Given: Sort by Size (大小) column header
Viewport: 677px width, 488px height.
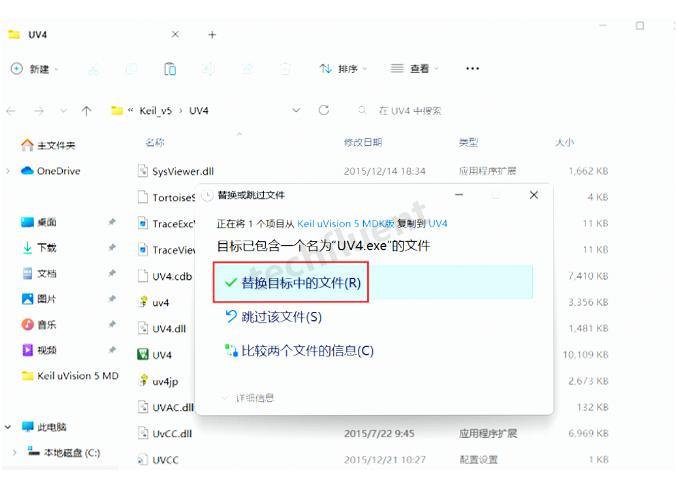Looking at the screenshot, I should pyautogui.click(x=565, y=142).
